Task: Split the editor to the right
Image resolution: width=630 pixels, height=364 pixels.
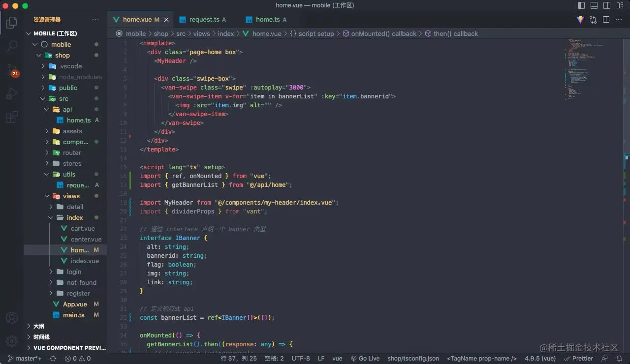Action: [606, 20]
